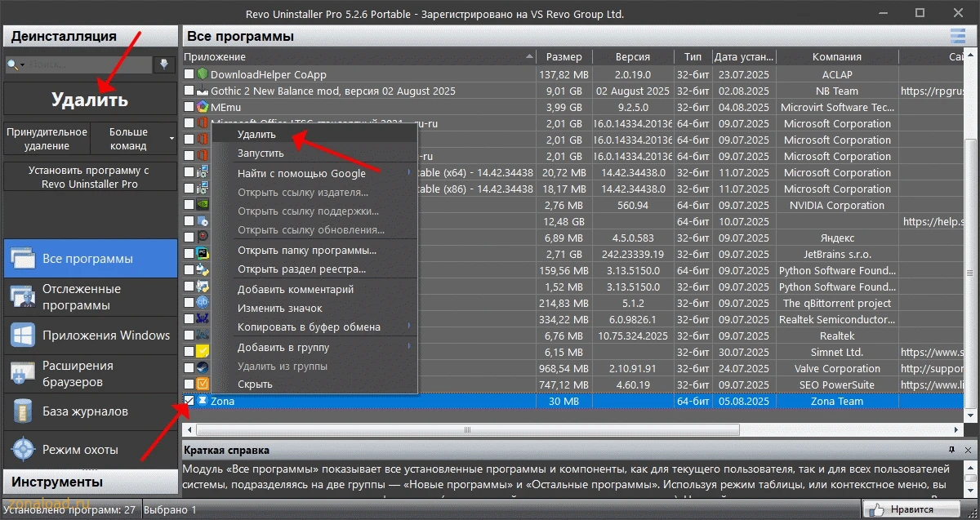Viewport: 980px width, 520px height.
Task: Tick the MEmu checkbox
Action: pos(189,107)
